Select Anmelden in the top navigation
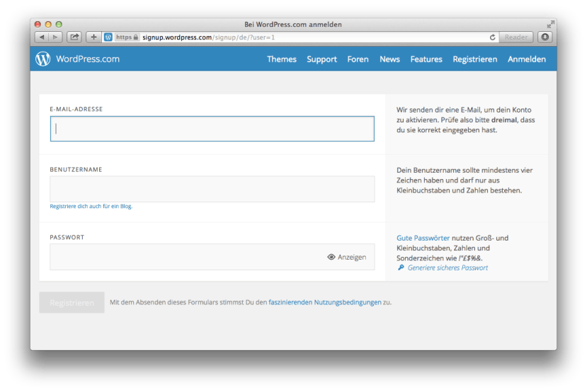This screenshot has width=587, height=392. 526,59
